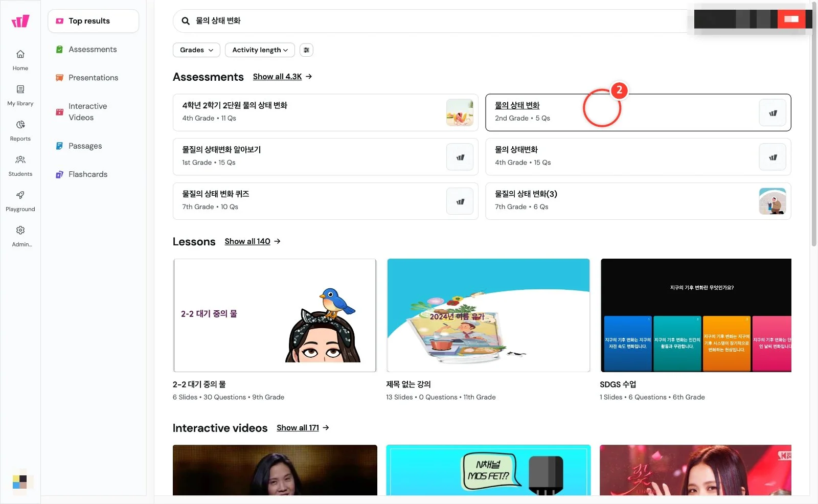Click Show all 4.3K assessments link
Screen dimensions: 818x504
coord(277,77)
